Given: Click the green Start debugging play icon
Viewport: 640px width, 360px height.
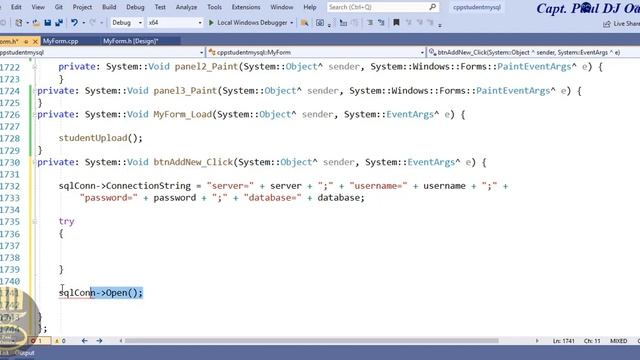Looking at the screenshot, I should point(211,23).
